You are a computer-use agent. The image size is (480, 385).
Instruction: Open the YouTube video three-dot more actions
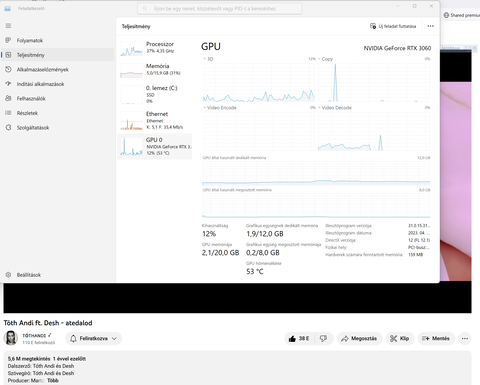(465, 338)
